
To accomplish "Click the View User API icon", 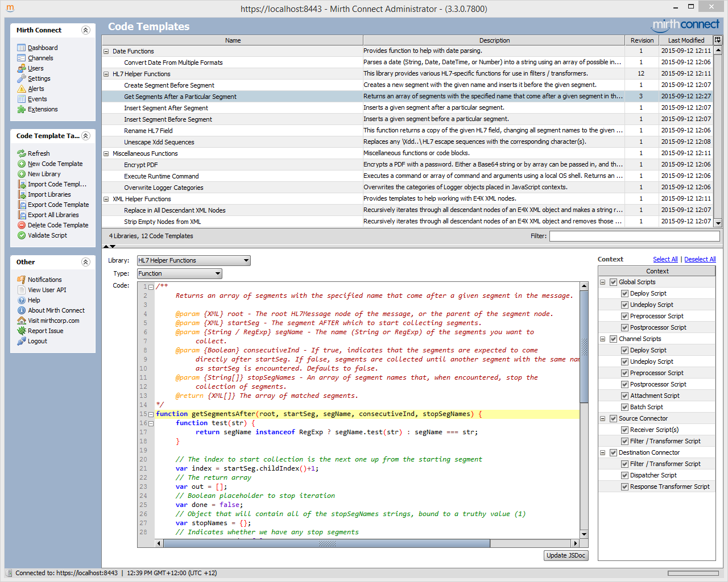I will [22, 290].
